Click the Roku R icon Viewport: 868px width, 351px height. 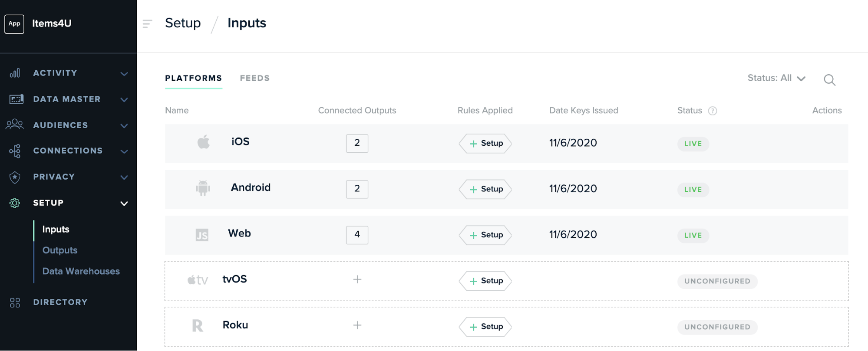click(198, 325)
